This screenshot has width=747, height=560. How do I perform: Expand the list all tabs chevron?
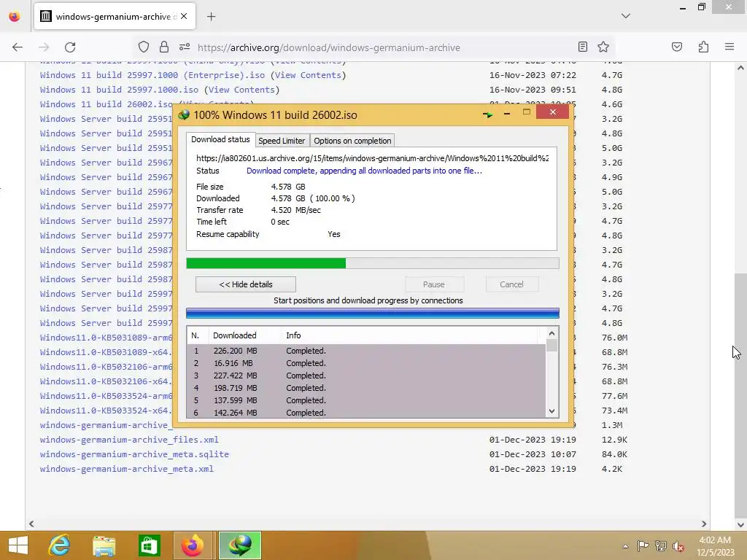tap(625, 16)
